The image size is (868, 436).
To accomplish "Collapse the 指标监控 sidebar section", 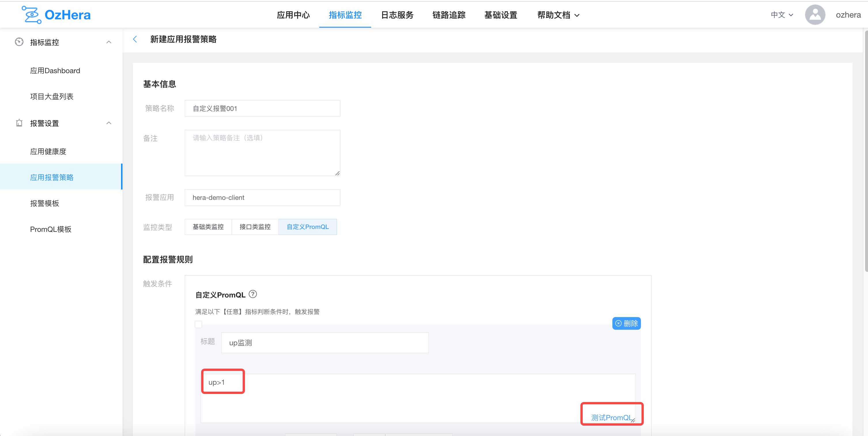I will tap(109, 42).
